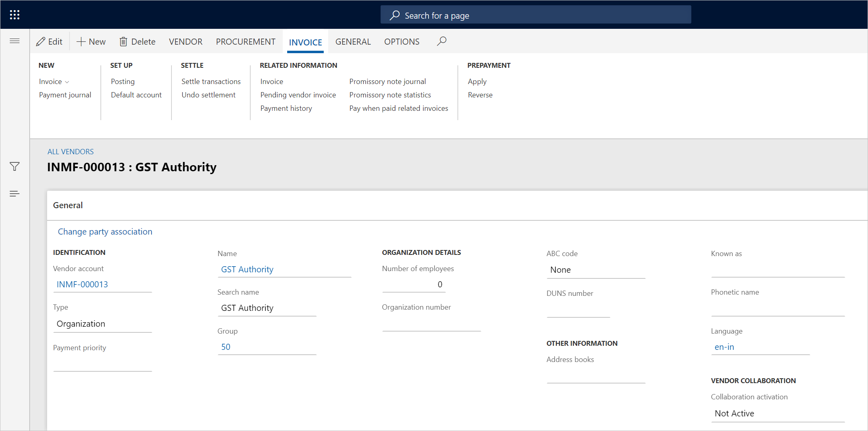Viewport: 868px width, 431px height.
Task: Open Default account setup
Action: pos(136,95)
